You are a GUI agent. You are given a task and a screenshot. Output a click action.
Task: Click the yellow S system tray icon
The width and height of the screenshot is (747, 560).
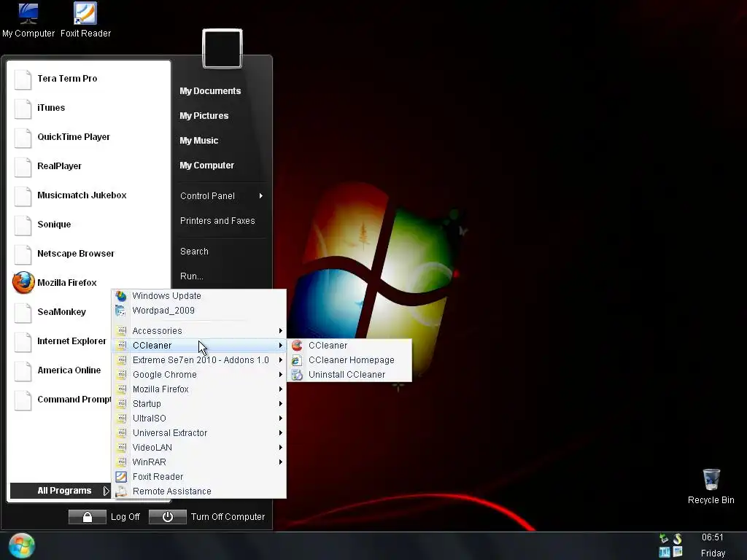[x=678, y=539]
